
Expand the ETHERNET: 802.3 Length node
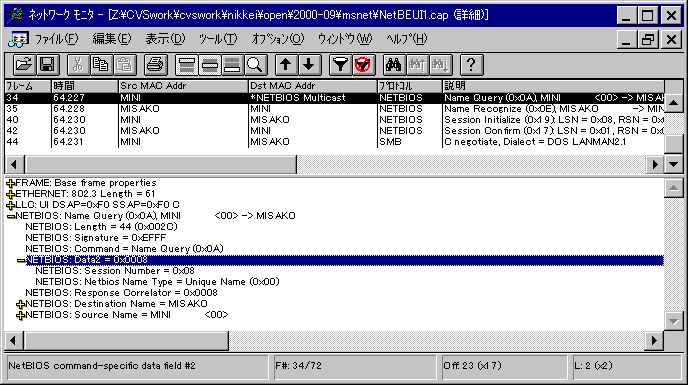click(x=11, y=194)
